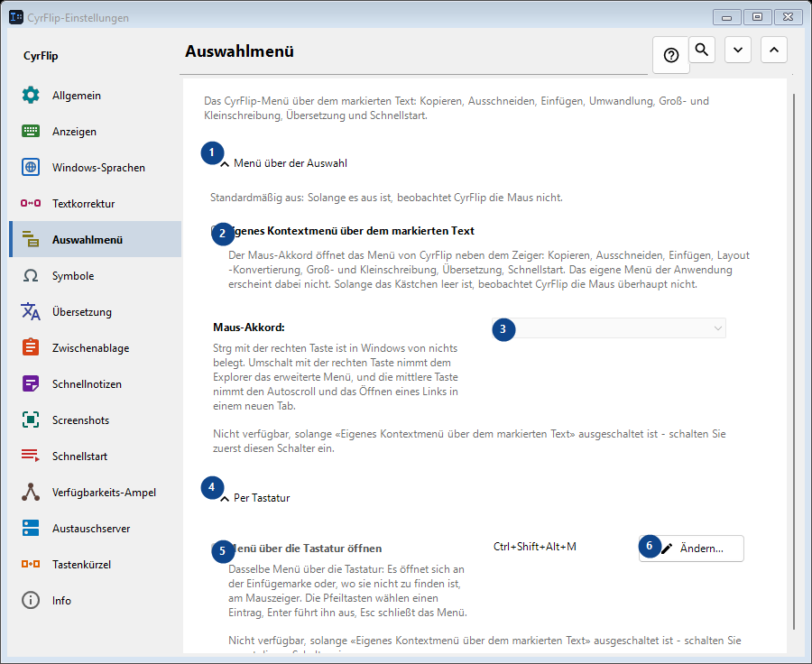Collapse the Menü über der Auswahl section
The image size is (812, 664).
coord(225,163)
